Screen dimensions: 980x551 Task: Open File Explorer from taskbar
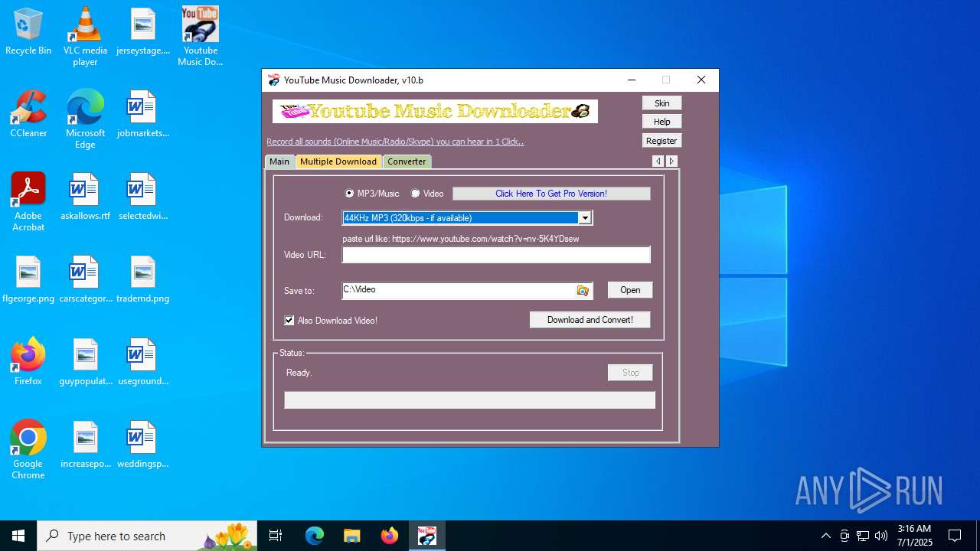click(x=351, y=536)
